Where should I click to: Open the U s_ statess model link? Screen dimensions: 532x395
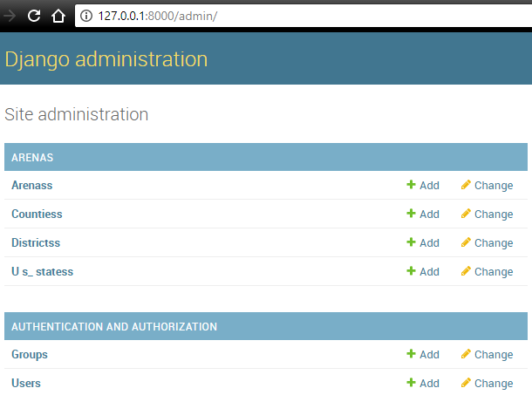pos(42,271)
